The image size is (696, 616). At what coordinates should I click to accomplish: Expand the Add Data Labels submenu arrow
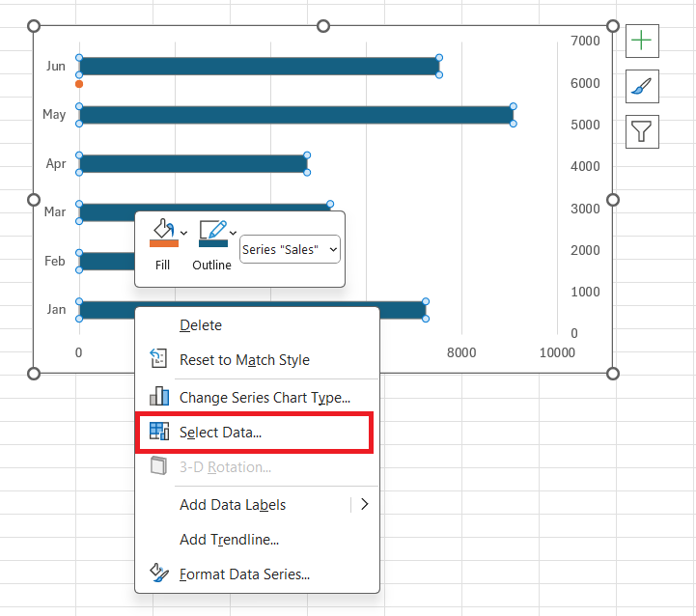click(x=365, y=504)
